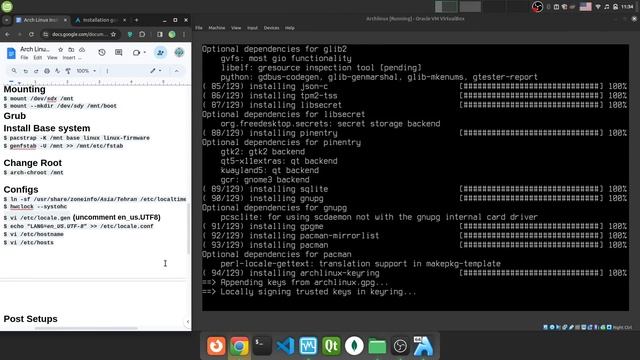The height and width of the screenshot is (360, 640).
Task: Open the Docs View menu
Action: click(x=52, y=58)
